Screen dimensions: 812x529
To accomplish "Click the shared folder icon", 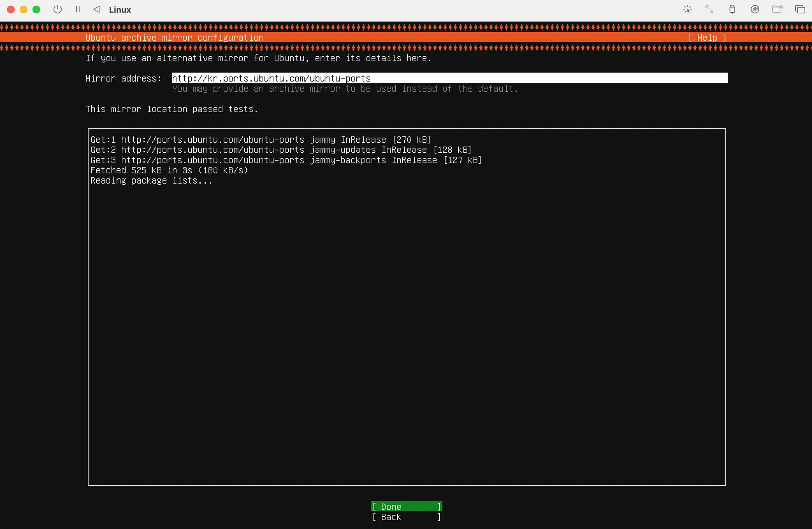I will pos(777,9).
